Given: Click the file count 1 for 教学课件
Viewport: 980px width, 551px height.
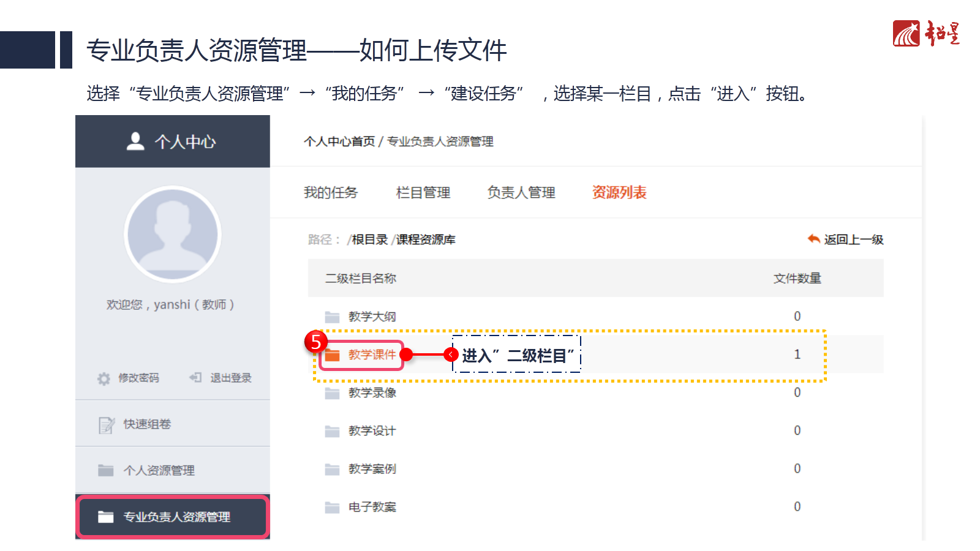Looking at the screenshot, I should [797, 354].
